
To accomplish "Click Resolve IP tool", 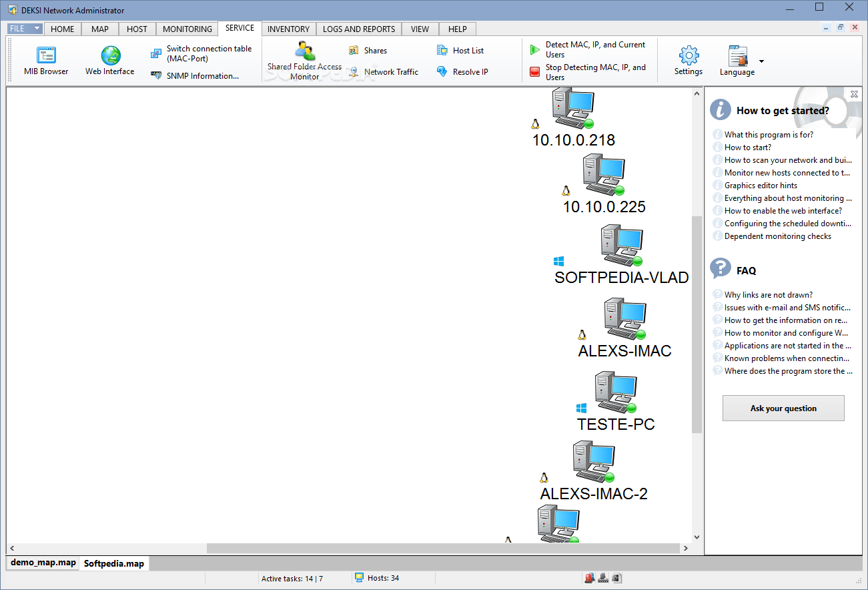I will [462, 71].
